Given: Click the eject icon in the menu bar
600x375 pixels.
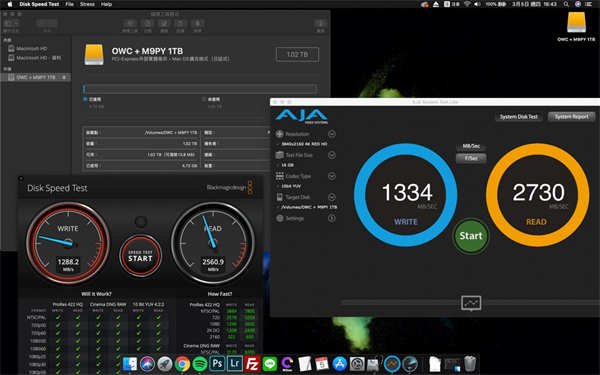Looking at the screenshot, I should click(436, 4).
